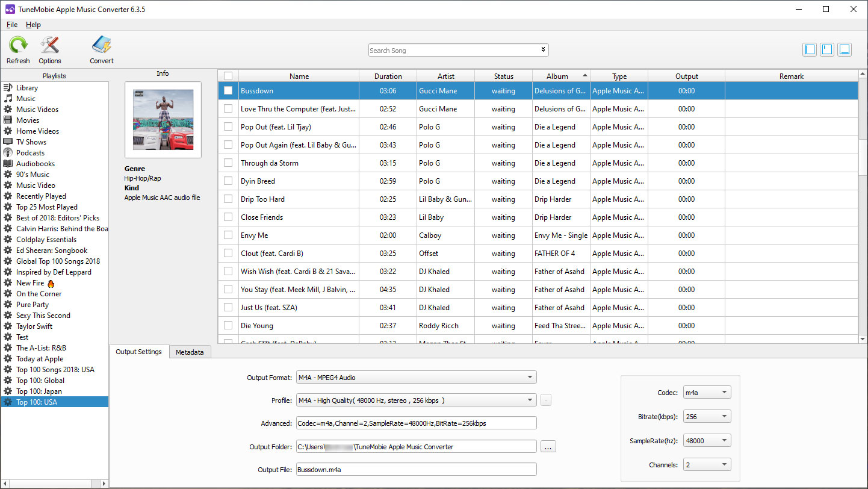Select the Top 100: Japan playlist
The width and height of the screenshot is (868, 489).
click(x=39, y=391)
